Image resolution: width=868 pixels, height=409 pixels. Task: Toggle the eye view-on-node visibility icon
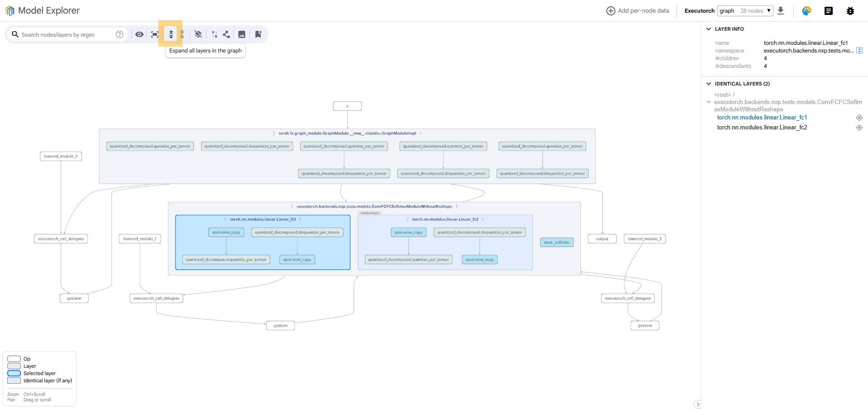[139, 34]
